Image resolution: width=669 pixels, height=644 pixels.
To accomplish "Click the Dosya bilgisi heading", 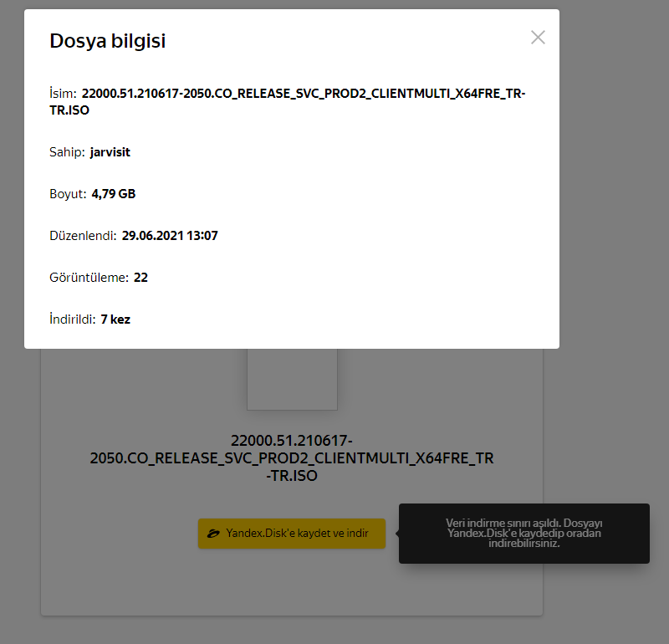I will click(x=108, y=41).
